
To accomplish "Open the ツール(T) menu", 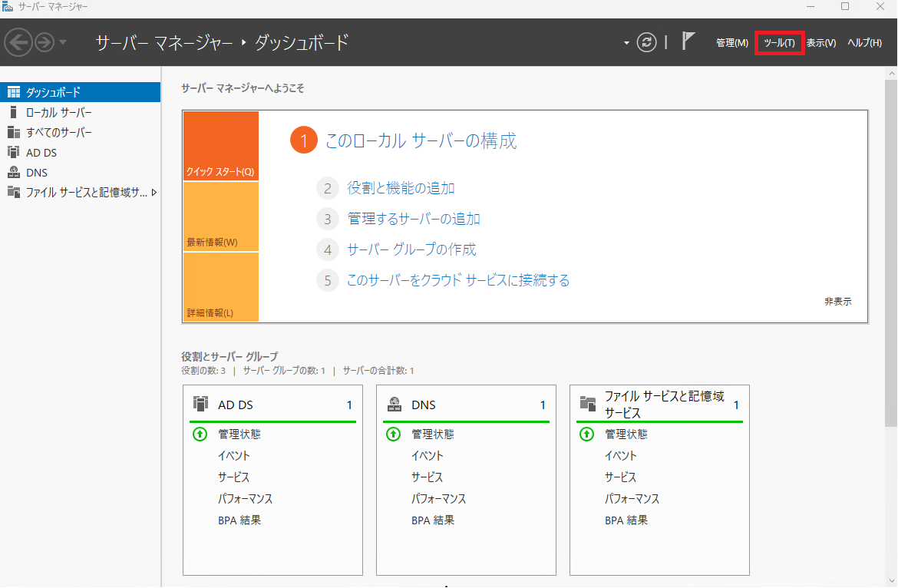I will 780,43.
